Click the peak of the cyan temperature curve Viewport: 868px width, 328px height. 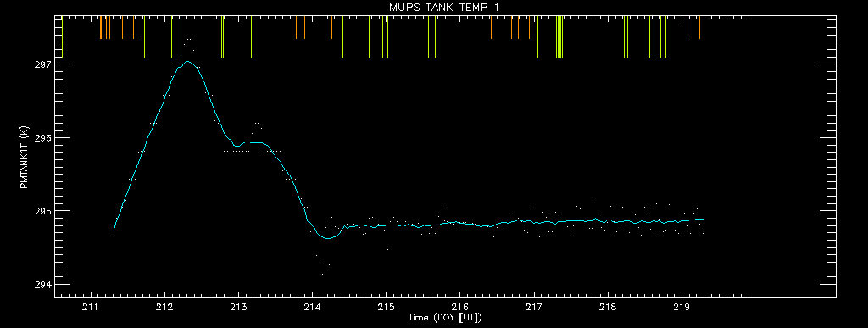188,61
